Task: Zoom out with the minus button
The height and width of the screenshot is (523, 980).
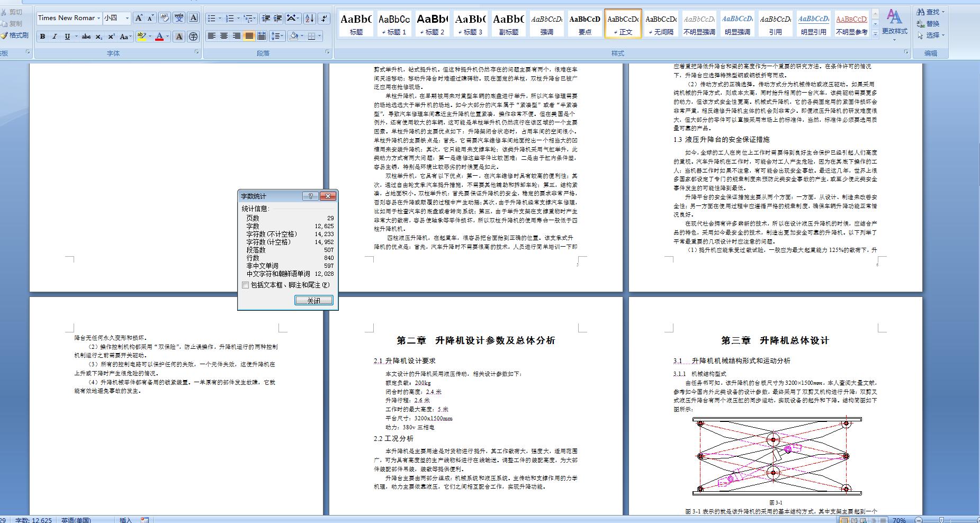Action: (x=919, y=521)
